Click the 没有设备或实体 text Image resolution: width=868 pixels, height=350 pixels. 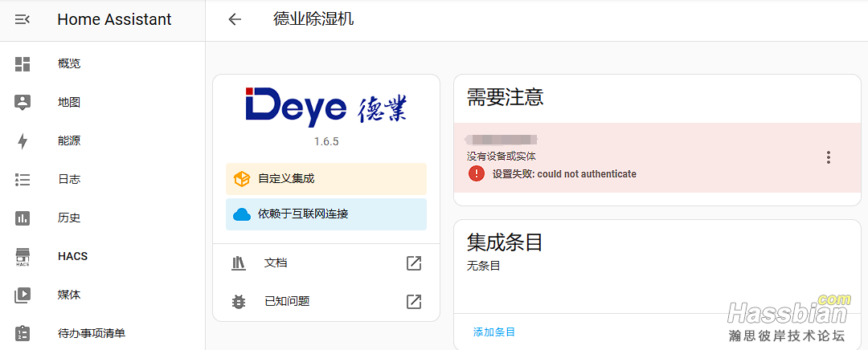501,157
